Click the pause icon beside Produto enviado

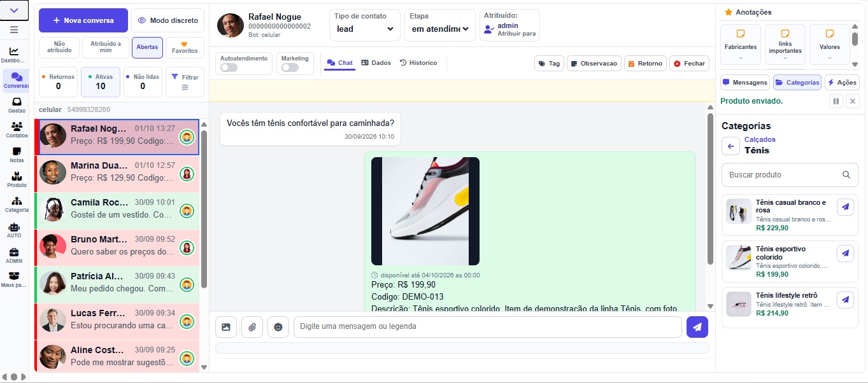[836, 101]
